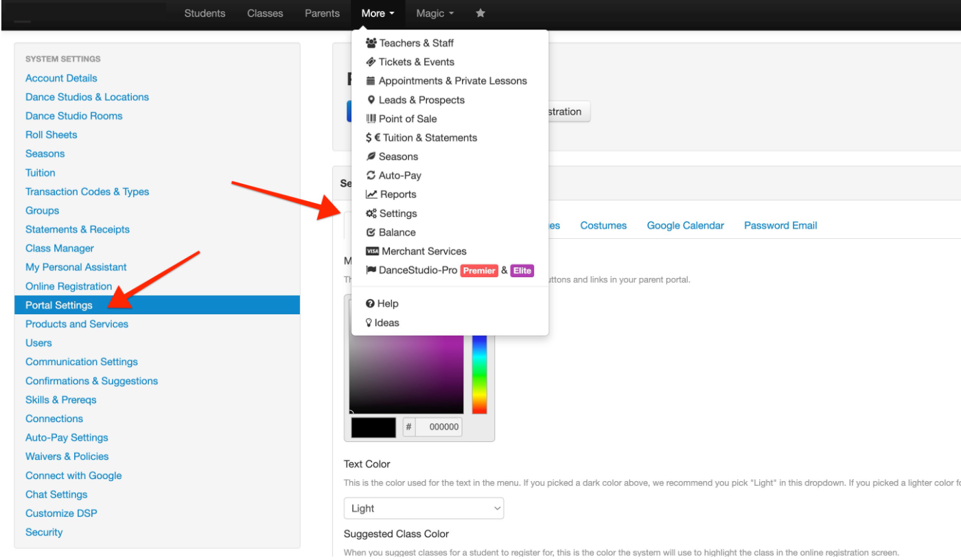Image resolution: width=961 pixels, height=560 pixels.
Task: Click the hex color input showing 000000
Action: [x=439, y=427]
